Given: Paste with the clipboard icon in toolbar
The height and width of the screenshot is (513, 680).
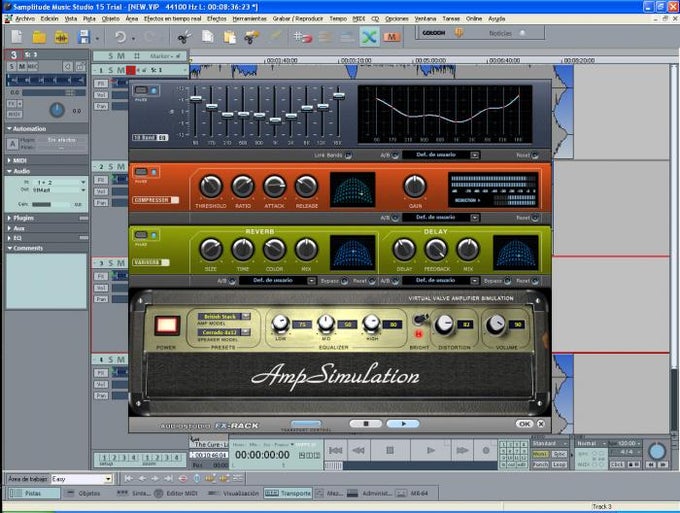Looking at the screenshot, I should (x=229, y=37).
